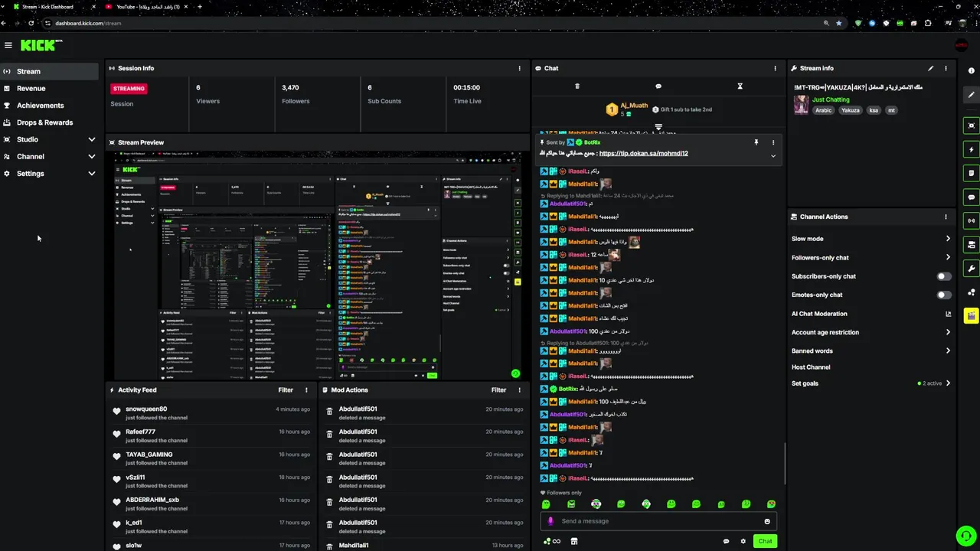Click the chat panel scrollbar
The width and height of the screenshot is (980, 551).
tap(784, 463)
